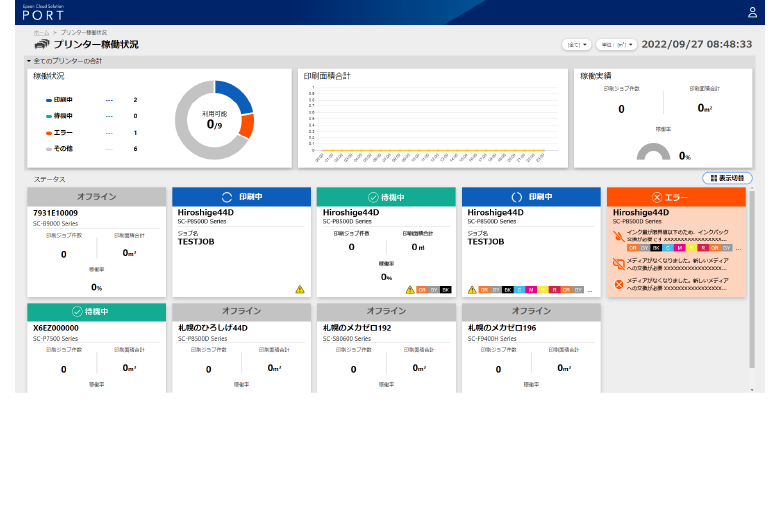Click the printer icon beside page title
Viewport: 780px width, 515px height.
point(41,45)
